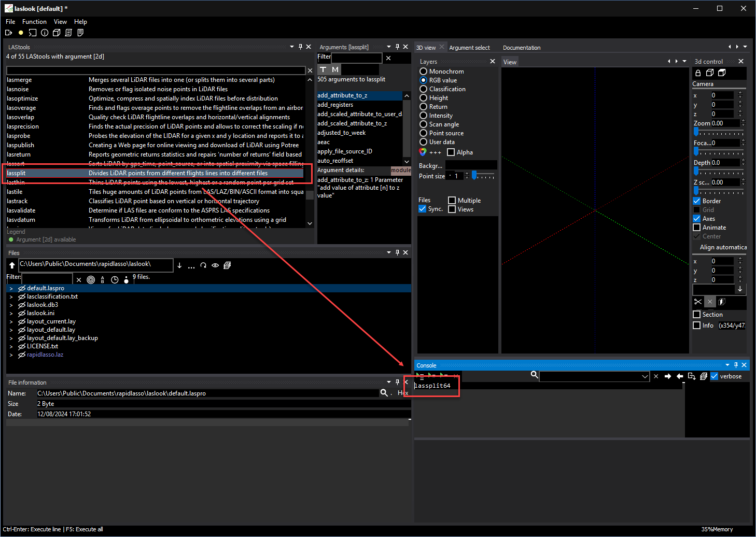Select add_registers in arguments list
Screen dimensions: 756x537
(335, 105)
